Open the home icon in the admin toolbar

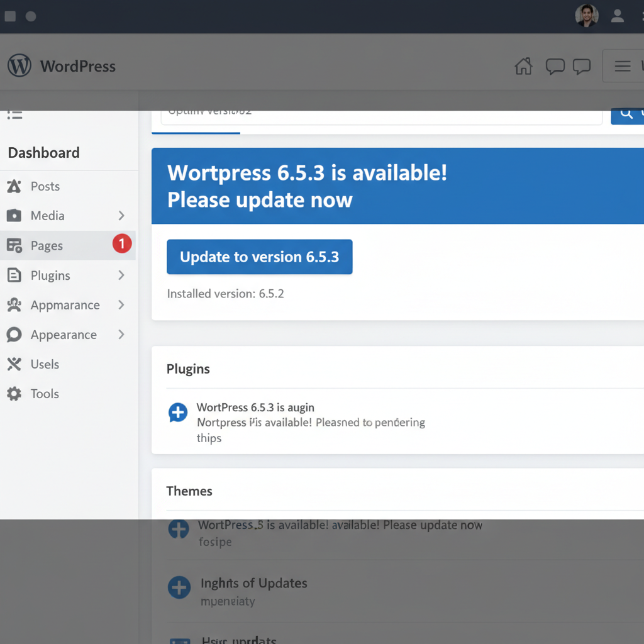pyautogui.click(x=523, y=66)
